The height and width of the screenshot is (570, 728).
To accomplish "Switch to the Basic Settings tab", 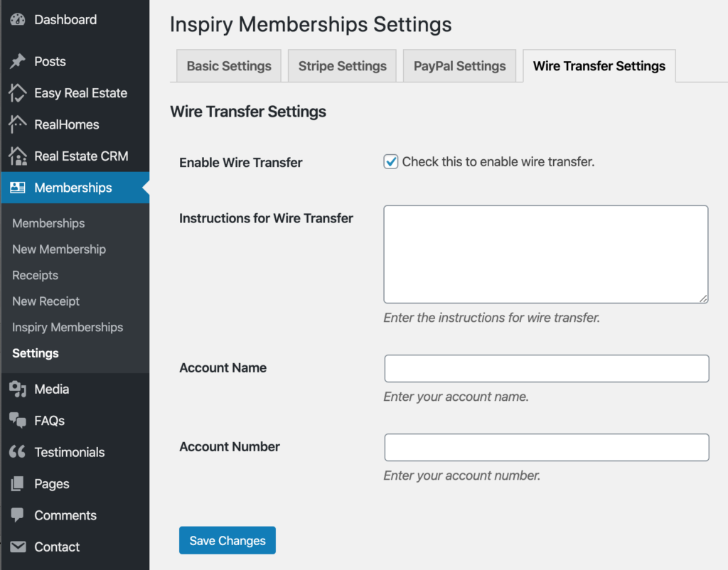I will pyautogui.click(x=229, y=66).
